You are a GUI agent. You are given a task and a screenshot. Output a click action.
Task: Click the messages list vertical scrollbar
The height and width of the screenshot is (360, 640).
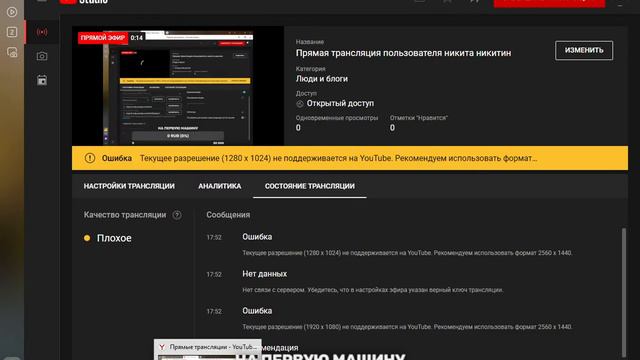tap(624, 292)
